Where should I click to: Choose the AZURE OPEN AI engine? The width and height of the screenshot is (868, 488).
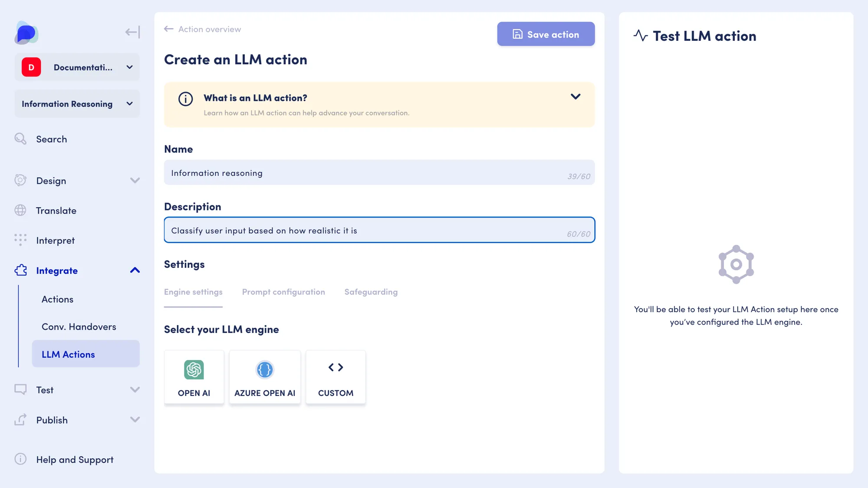265,377
